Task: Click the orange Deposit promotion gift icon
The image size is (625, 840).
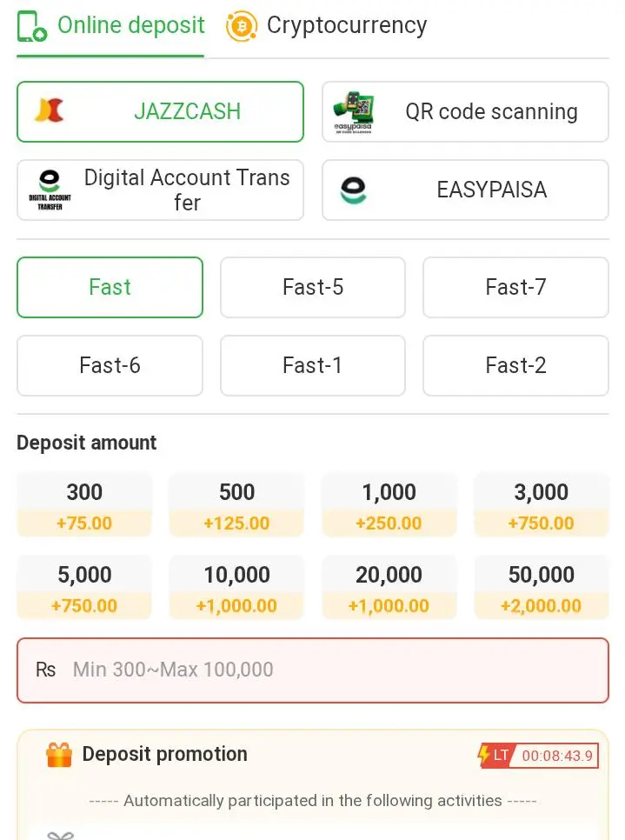Action: [59, 755]
